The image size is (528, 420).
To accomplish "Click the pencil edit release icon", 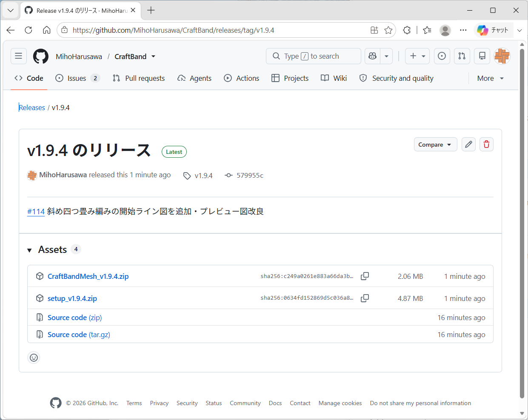I will [468, 145].
